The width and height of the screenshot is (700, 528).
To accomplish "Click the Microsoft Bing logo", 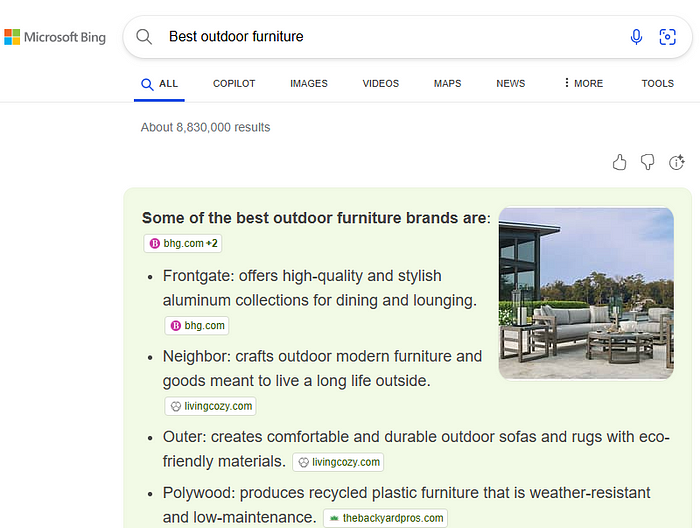I will click(55, 37).
